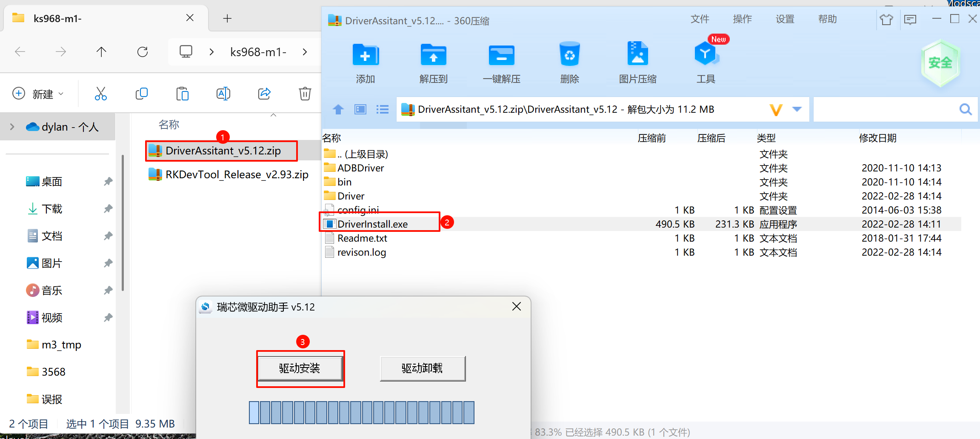980x439 pixels.
Task: Click the 删除 (Delete) recycle icon in 360压缩
Action: point(569,54)
